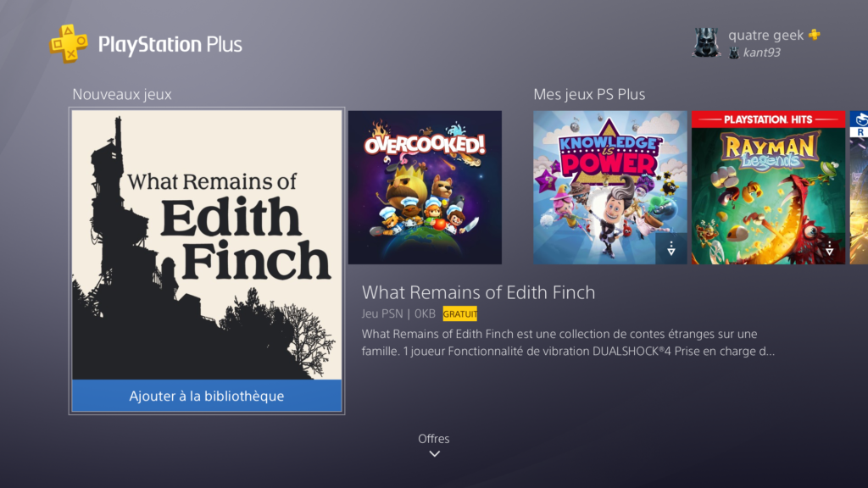The height and width of the screenshot is (488, 868).
Task: Click the PlayStation Hits banner on Rayman
Action: point(768,119)
